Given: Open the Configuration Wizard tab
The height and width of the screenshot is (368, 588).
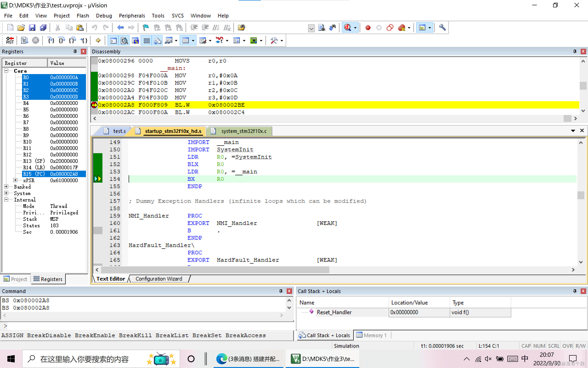Looking at the screenshot, I should [x=159, y=279].
